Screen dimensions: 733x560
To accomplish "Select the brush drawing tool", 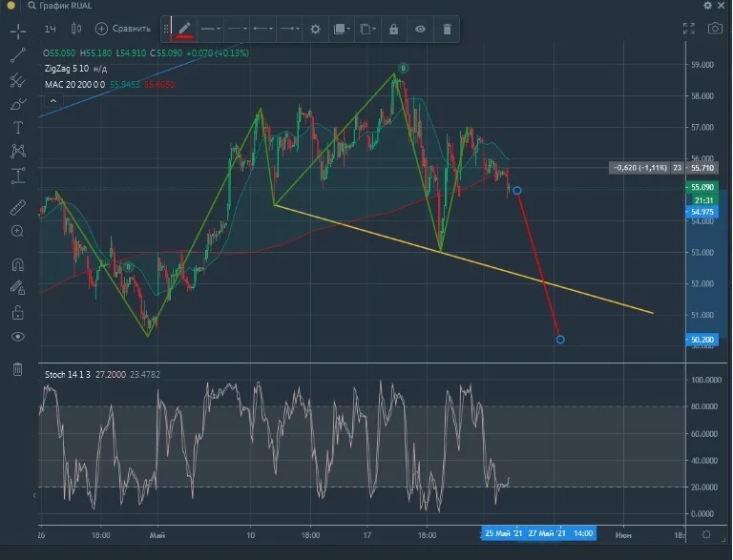I will 18,103.
